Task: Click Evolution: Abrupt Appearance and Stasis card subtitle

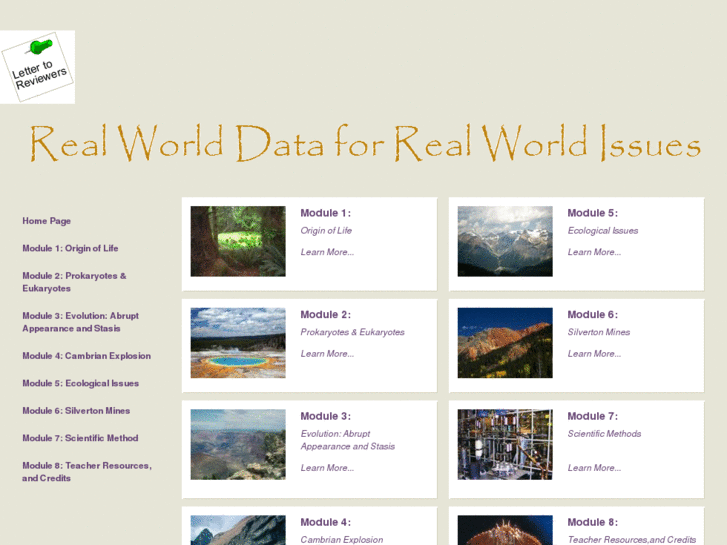Action: point(348,440)
